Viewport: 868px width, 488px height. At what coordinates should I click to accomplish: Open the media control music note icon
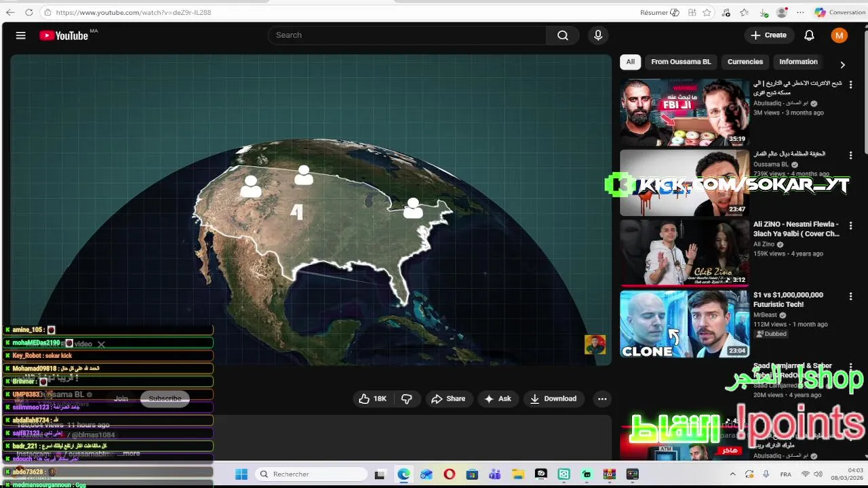[x=726, y=12]
